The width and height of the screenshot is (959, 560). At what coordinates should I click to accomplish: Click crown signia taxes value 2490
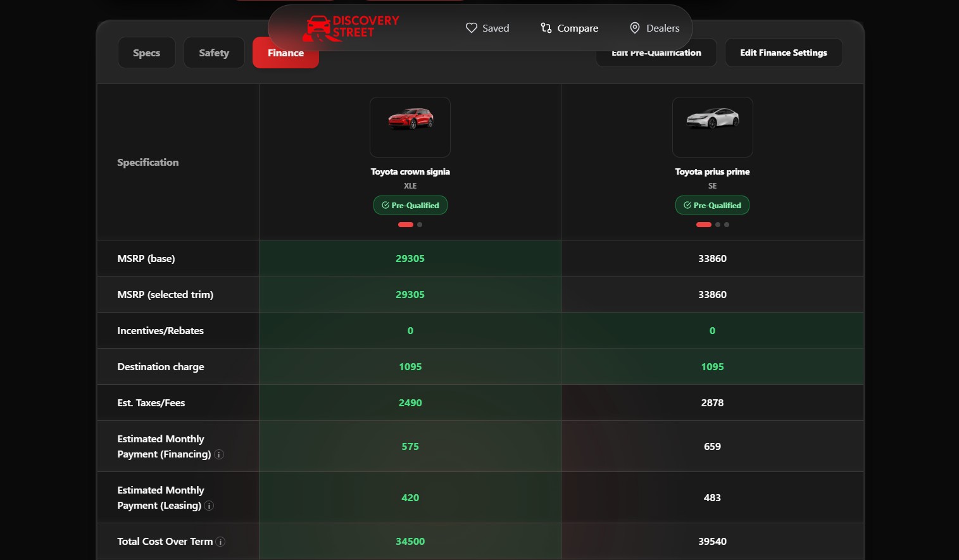coord(410,402)
